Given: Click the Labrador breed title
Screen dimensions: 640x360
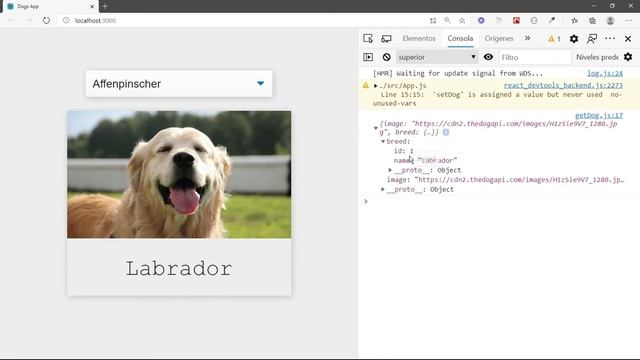Looking at the screenshot, I should click(x=179, y=269).
